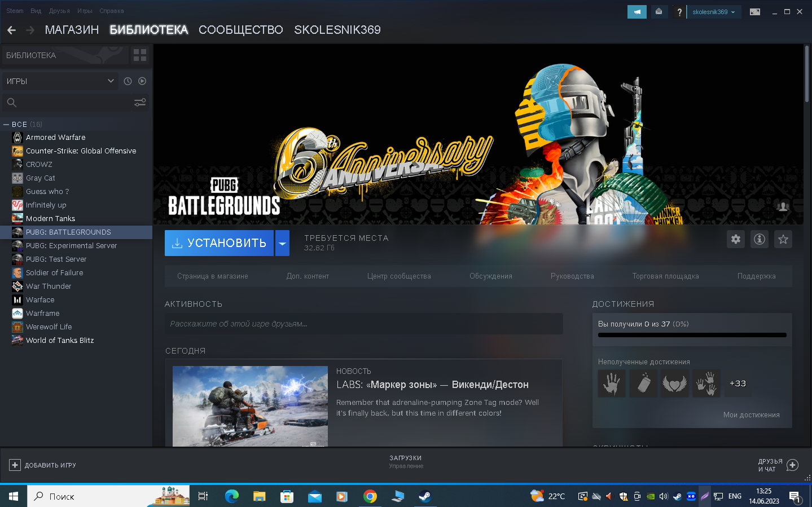This screenshot has width=812, height=507.
Task: Expand the Игры category dropdown
Action: (60, 81)
